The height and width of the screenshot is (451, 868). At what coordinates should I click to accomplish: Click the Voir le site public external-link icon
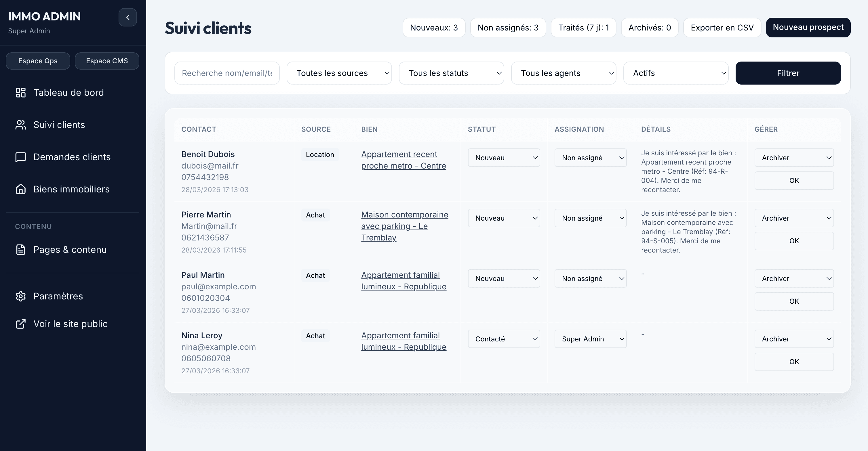coord(20,324)
